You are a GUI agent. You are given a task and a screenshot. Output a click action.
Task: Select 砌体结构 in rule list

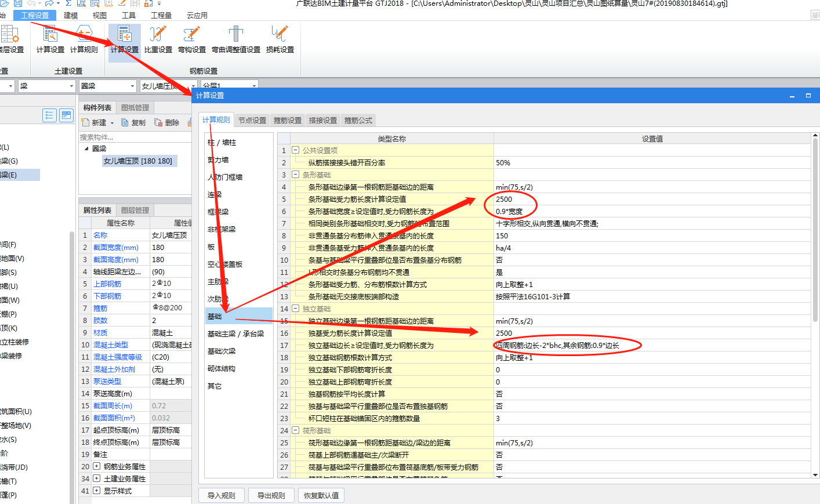[x=222, y=368]
